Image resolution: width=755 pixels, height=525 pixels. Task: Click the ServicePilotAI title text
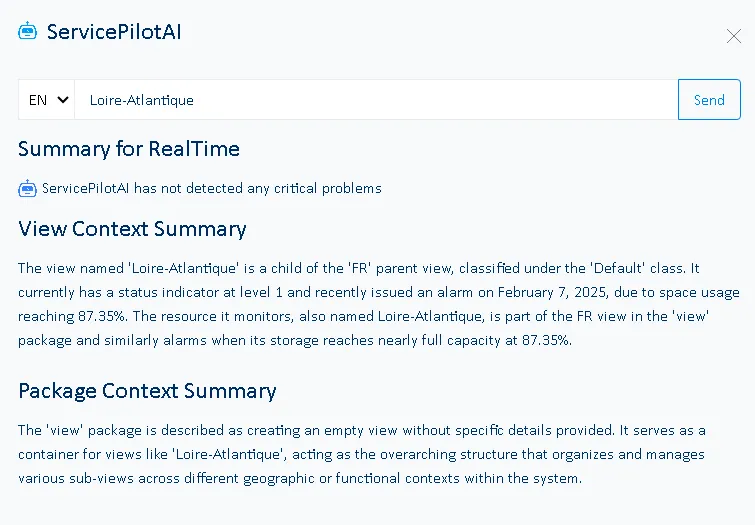point(114,31)
